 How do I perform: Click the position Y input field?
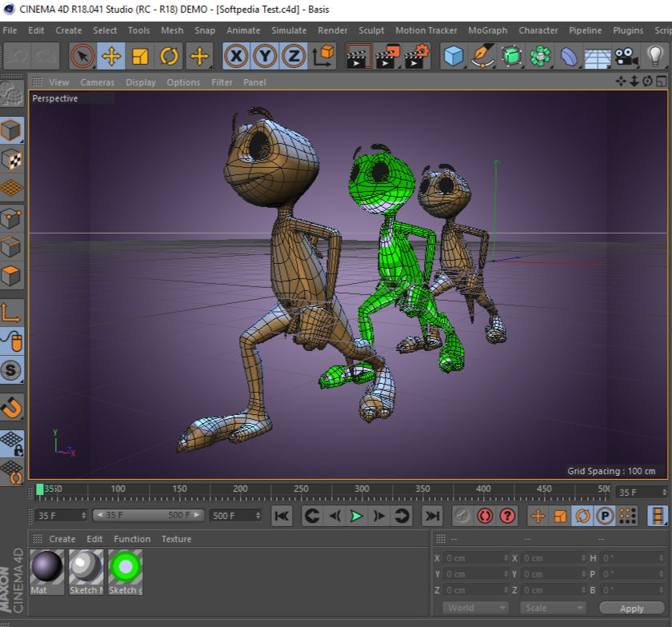[x=475, y=574]
